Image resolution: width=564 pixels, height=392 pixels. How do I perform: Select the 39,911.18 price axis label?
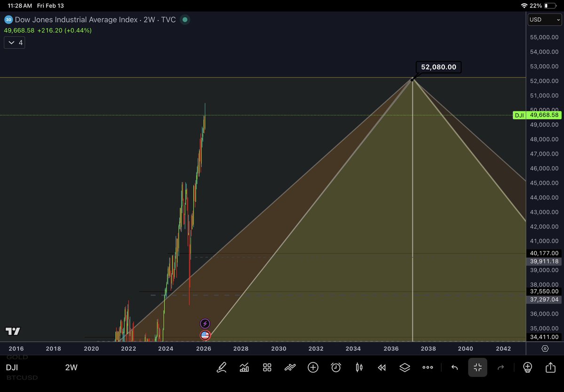pos(544,261)
